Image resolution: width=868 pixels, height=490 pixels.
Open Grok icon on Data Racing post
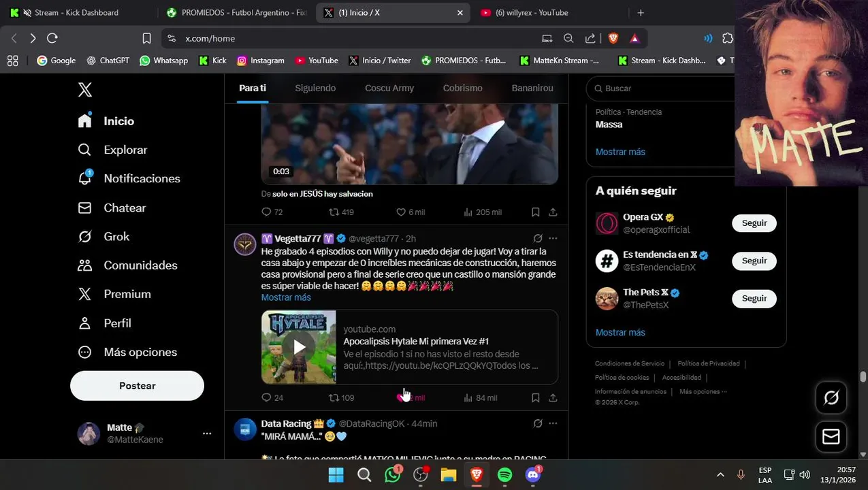pyautogui.click(x=538, y=423)
